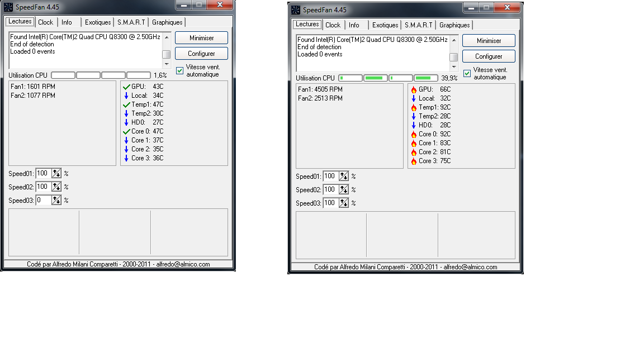Click the blue arrow icon beside Local 32C
The width and height of the screenshot is (644, 362).
(414, 98)
